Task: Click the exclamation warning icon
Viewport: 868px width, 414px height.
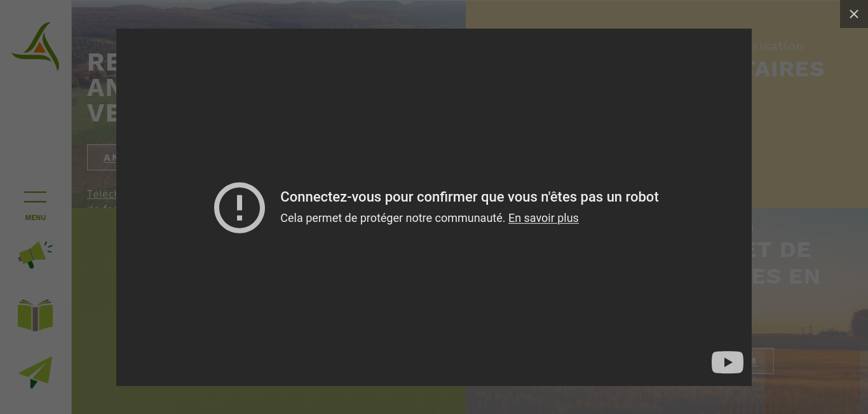Action: pyautogui.click(x=240, y=208)
